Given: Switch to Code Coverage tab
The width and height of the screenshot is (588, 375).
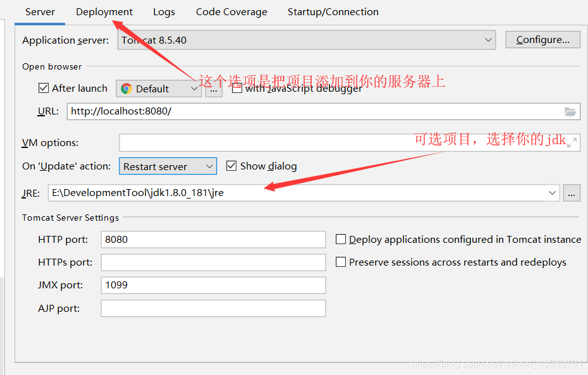Looking at the screenshot, I should [231, 12].
